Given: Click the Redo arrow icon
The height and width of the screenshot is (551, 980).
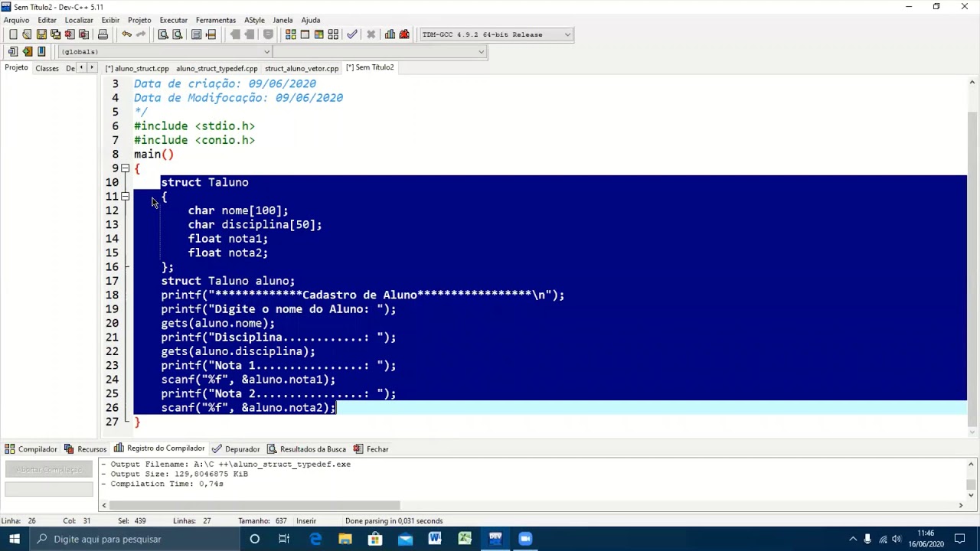Looking at the screenshot, I should click(141, 34).
